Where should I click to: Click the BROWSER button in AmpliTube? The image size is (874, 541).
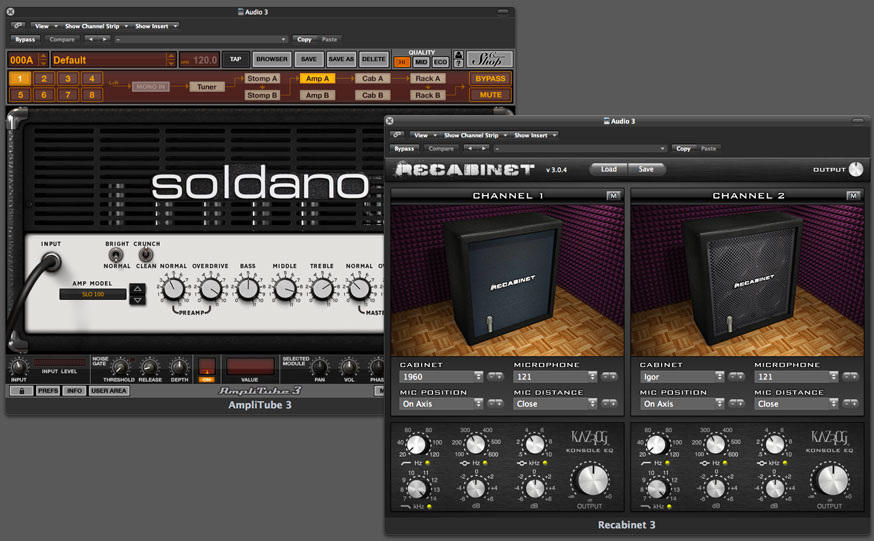click(271, 59)
